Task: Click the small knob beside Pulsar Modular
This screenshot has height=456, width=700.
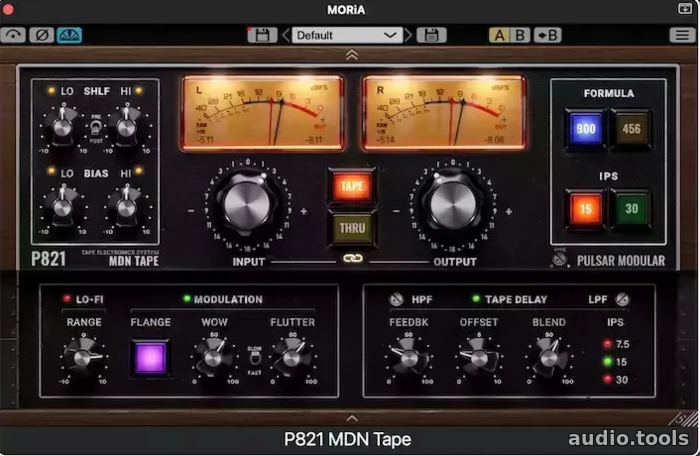Action: 559,259
